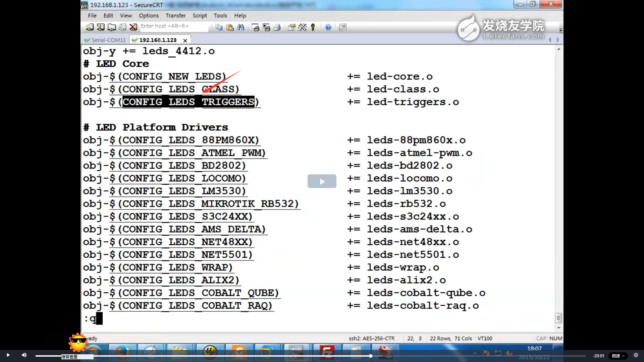
Task: Click the blue Help question mark icon
Action: 328,27
